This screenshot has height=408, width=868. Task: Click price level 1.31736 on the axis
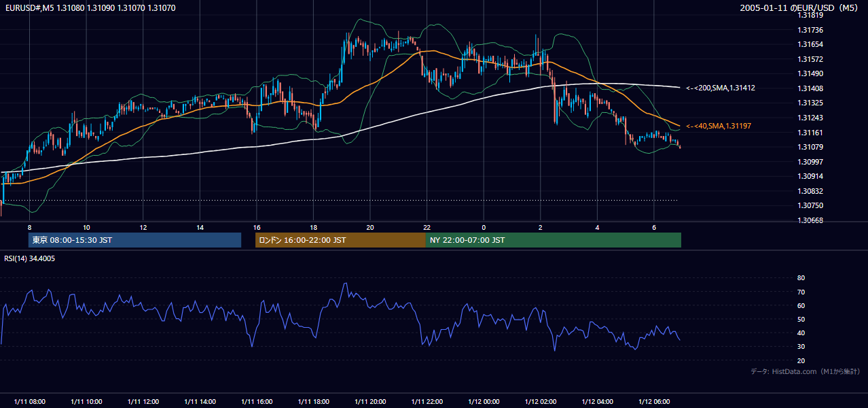810,30
